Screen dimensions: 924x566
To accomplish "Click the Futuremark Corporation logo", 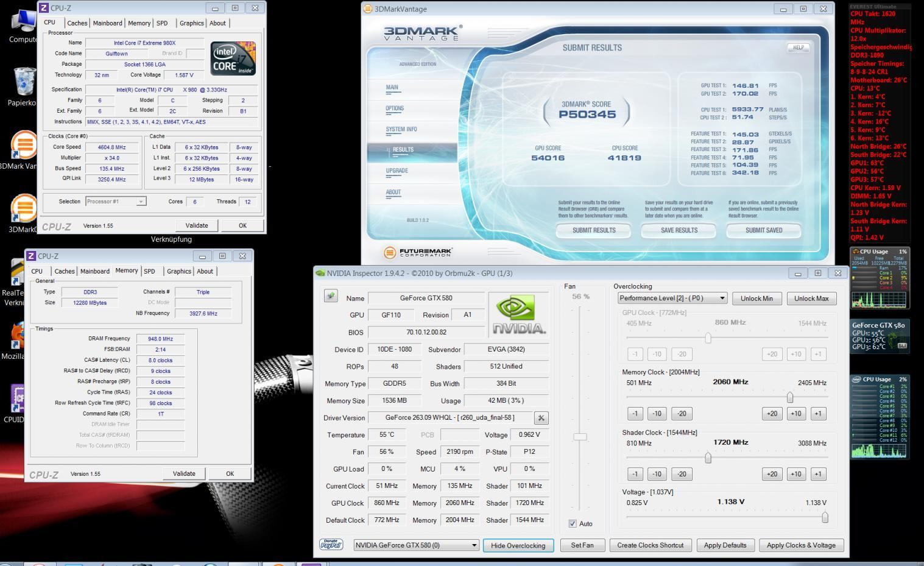I will coord(418,252).
